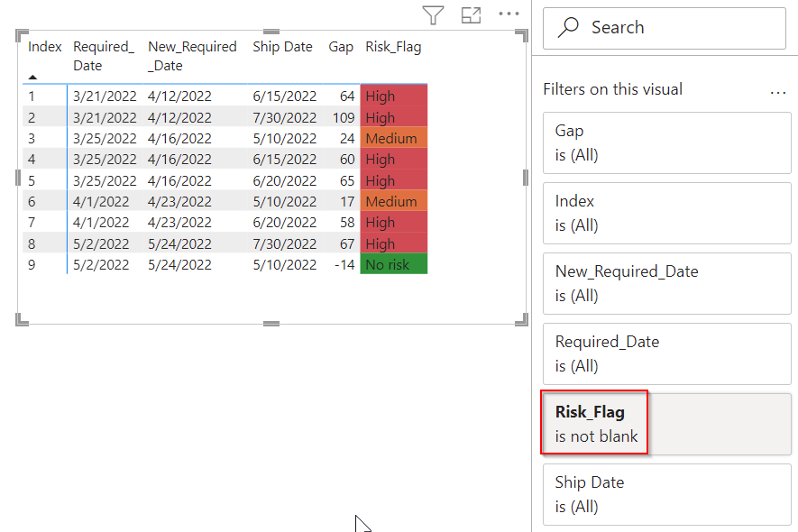Expand the Gap filter card
The width and height of the screenshot is (798, 532).
coord(666,143)
